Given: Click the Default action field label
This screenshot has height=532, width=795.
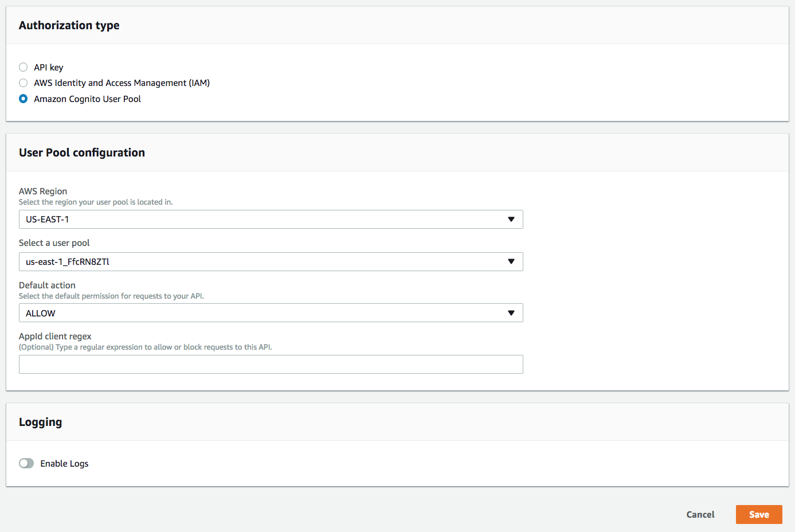Looking at the screenshot, I should pos(47,285).
